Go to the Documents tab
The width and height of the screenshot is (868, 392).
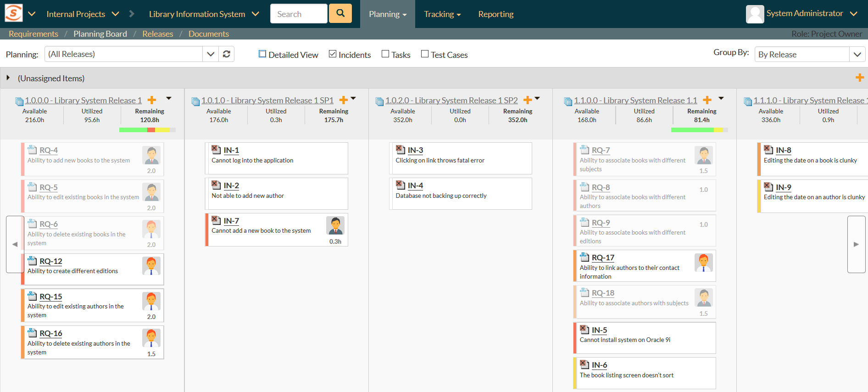click(x=209, y=34)
